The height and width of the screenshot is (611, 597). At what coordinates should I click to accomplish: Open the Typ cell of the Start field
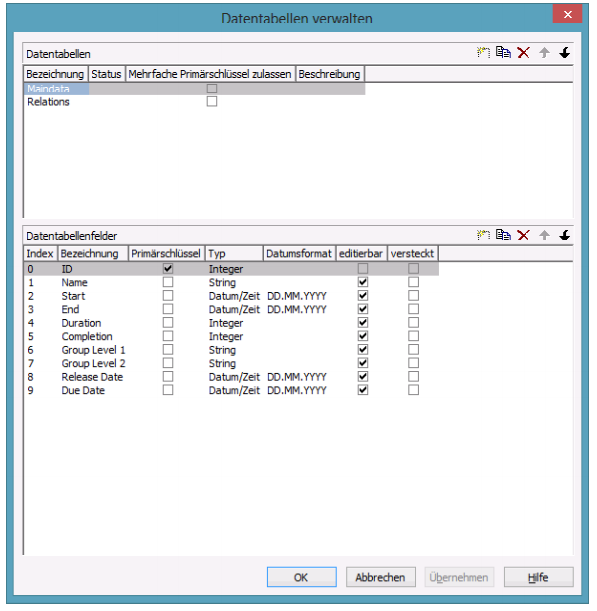pos(234,296)
